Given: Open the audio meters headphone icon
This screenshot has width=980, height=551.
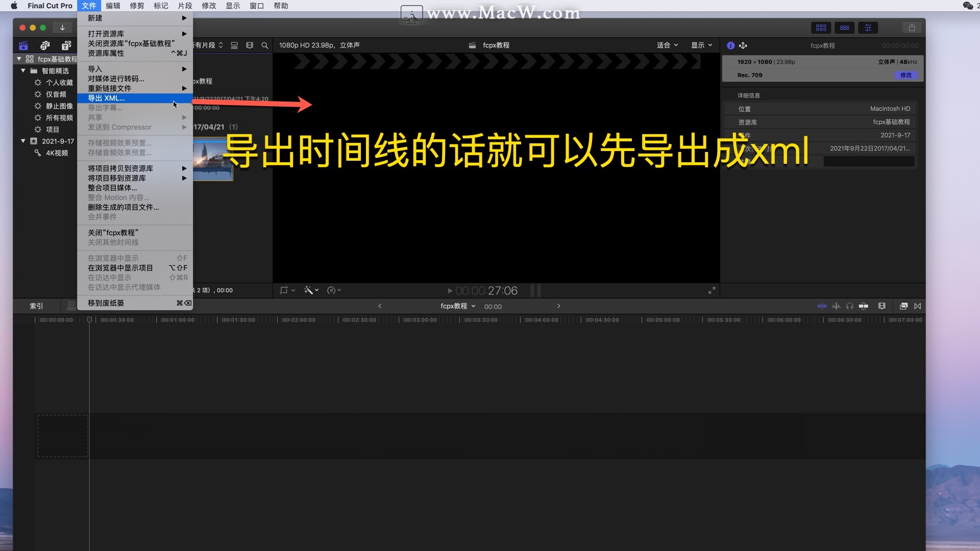Looking at the screenshot, I should tap(849, 306).
